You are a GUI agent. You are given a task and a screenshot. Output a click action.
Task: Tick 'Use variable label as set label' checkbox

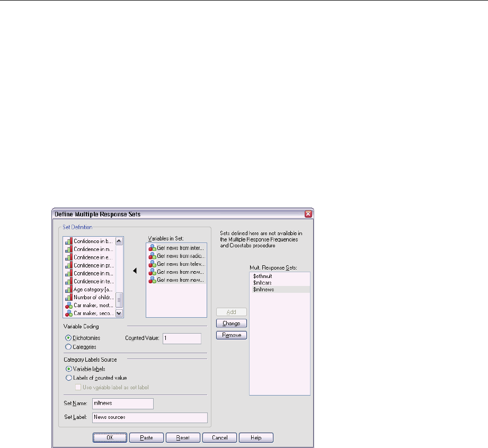click(x=78, y=387)
